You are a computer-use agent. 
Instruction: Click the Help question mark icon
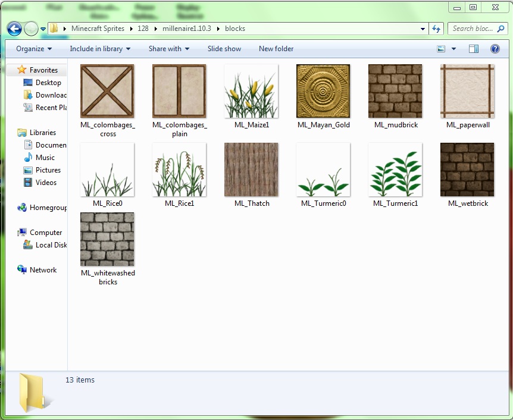[495, 49]
